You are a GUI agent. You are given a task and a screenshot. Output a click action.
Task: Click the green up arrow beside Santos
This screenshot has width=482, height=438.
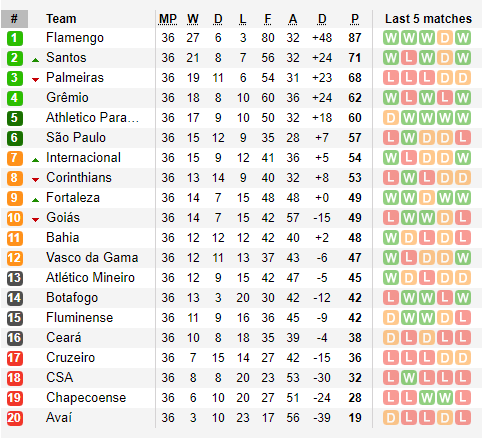pos(35,60)
